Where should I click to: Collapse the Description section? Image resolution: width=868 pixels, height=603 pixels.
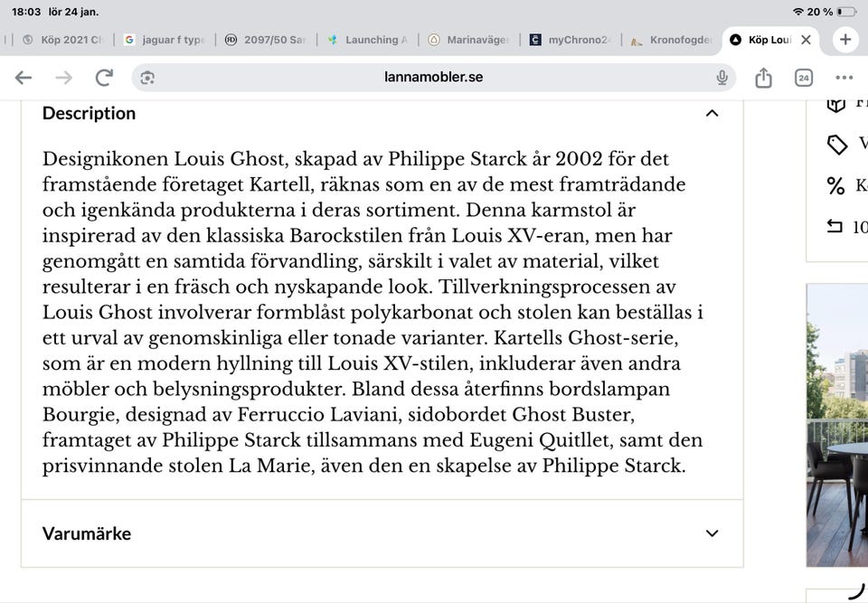pyautogui.click(x=712, y=113)
